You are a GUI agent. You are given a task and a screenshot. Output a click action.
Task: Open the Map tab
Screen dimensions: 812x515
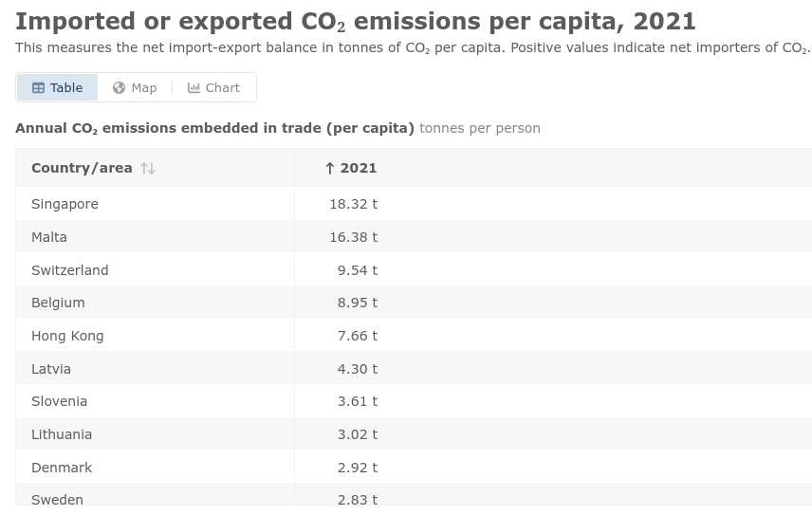[x=135, y=87]
